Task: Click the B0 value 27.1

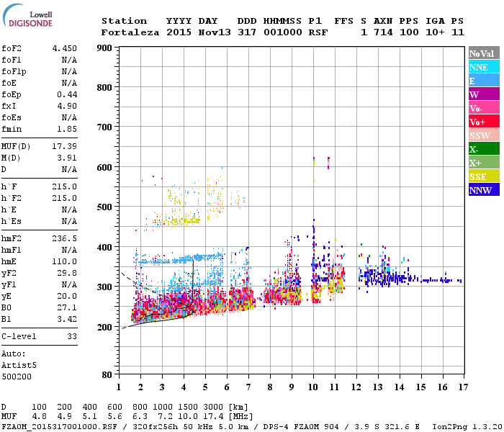Action: pos(67,307)
